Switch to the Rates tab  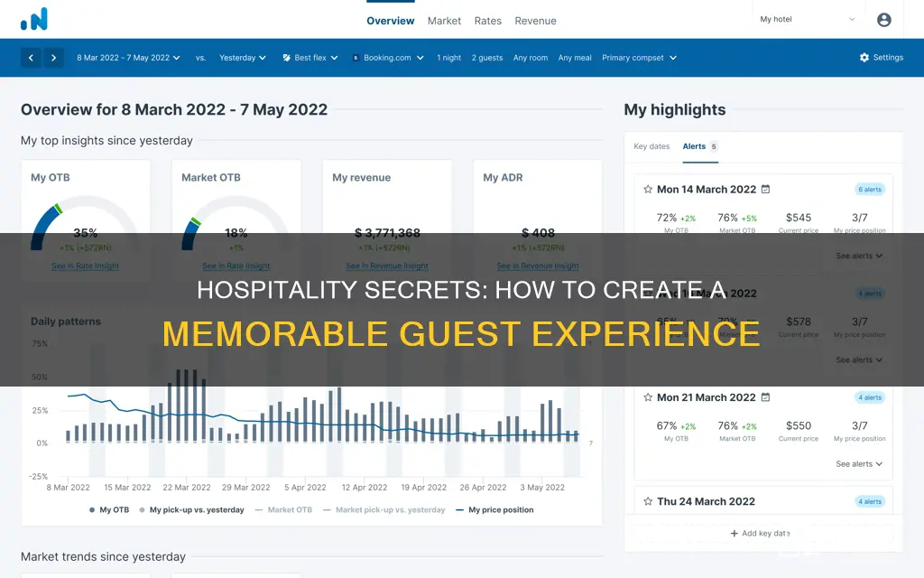click(x=488, y=21)
